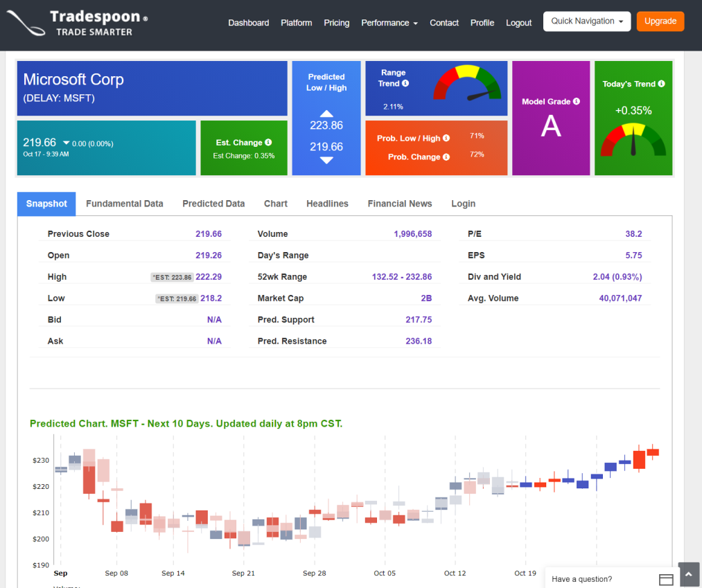View the Financial News tab

pos(400,204)
